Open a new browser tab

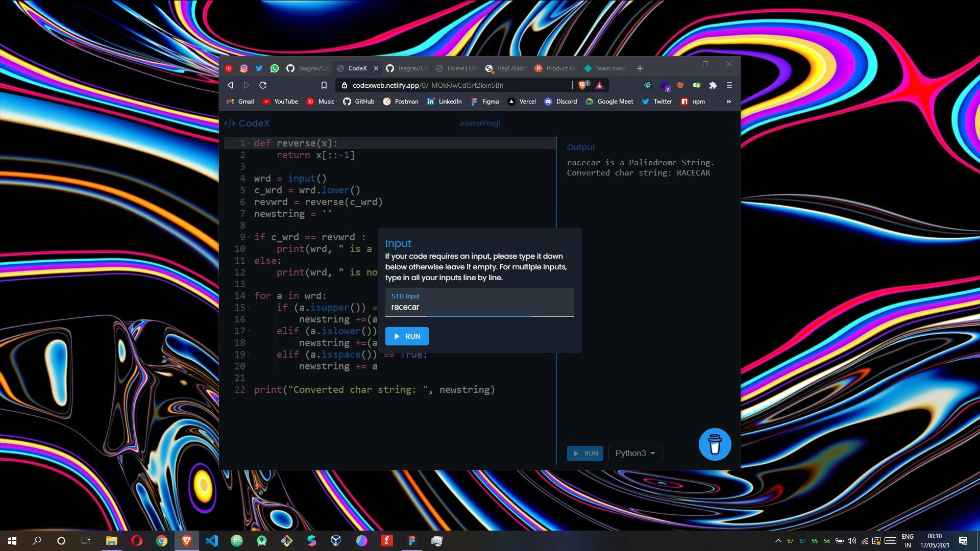click(x=640, y=68)
